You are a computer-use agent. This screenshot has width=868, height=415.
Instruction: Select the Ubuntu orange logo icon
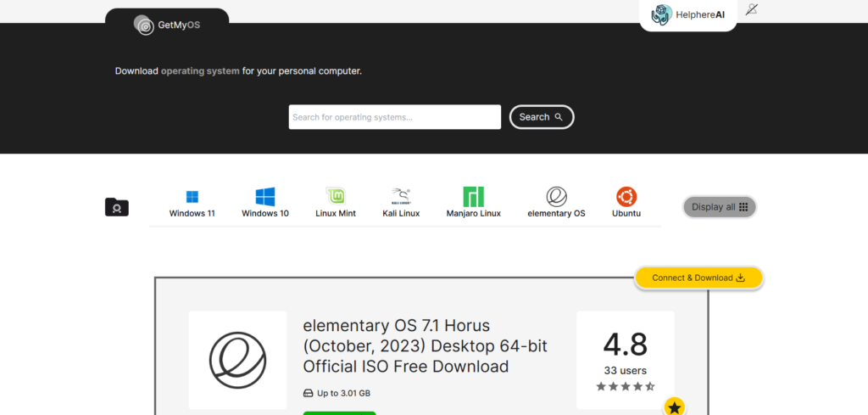626,197
